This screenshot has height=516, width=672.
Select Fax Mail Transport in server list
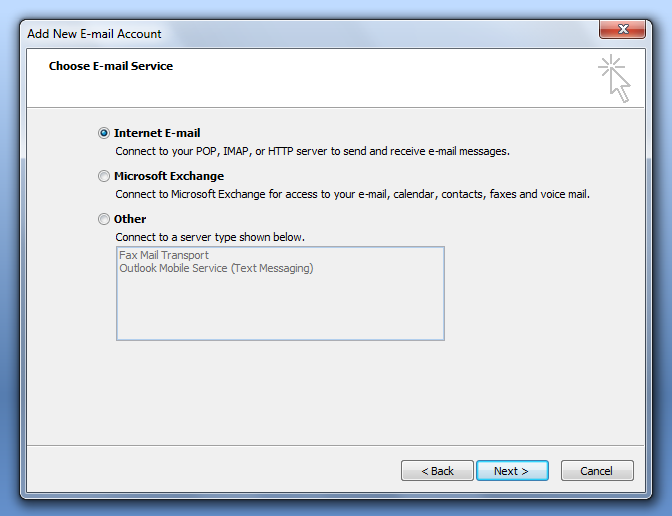pos(164,256)
